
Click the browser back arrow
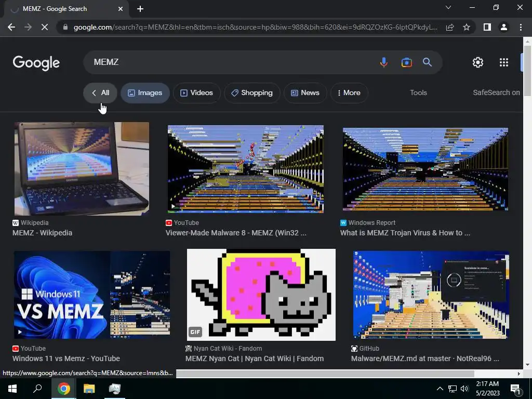tap(11, 27)
